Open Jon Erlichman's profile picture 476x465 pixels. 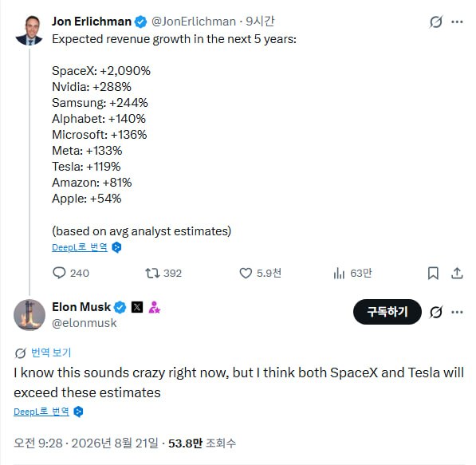point(30,30)
